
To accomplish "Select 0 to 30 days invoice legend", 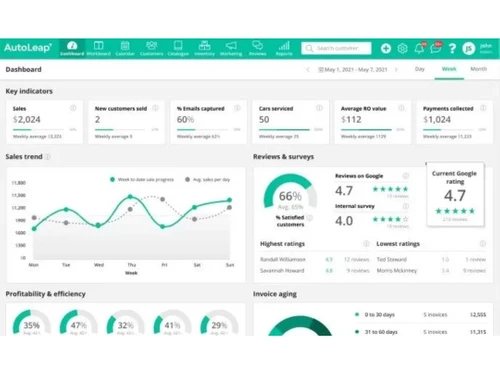I will [376, 314].
